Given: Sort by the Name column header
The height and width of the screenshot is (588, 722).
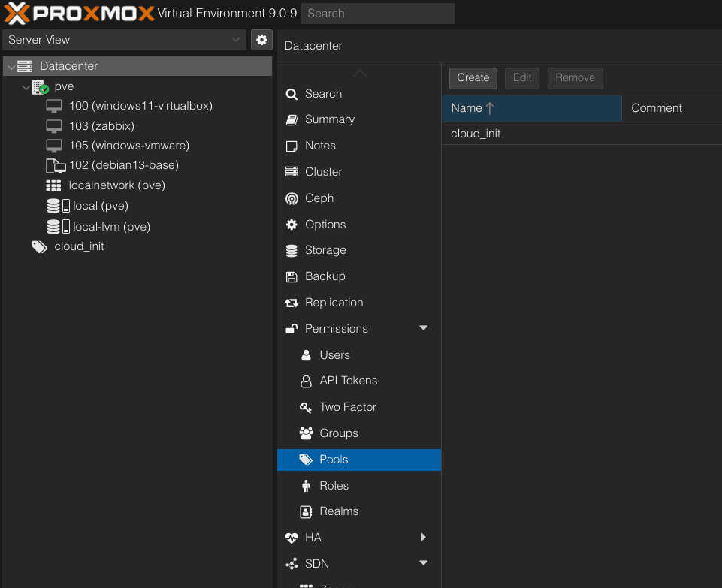Looking at the screenshot, I should pyautogui.click(x=531, y=109).
